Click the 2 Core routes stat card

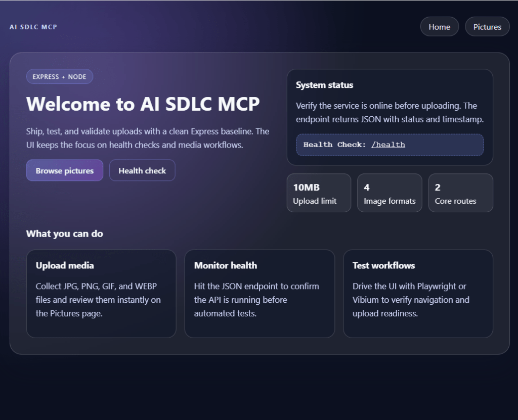tap(460, 193)
